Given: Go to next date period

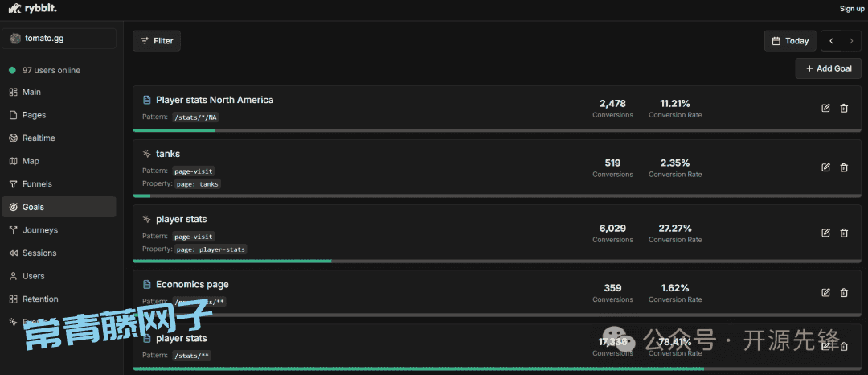Looking at the screenshot, I should (x=851, y=41).
